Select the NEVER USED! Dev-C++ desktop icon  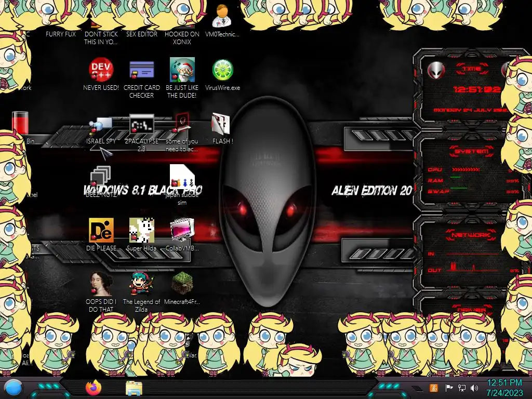click(101, 70)
